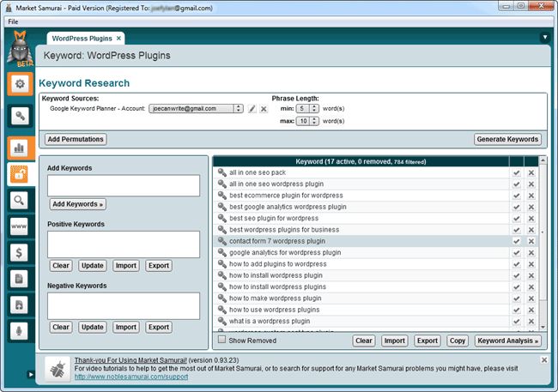
Task: Open the microphone promotion sidebar icon
Action: coord(19,332)
